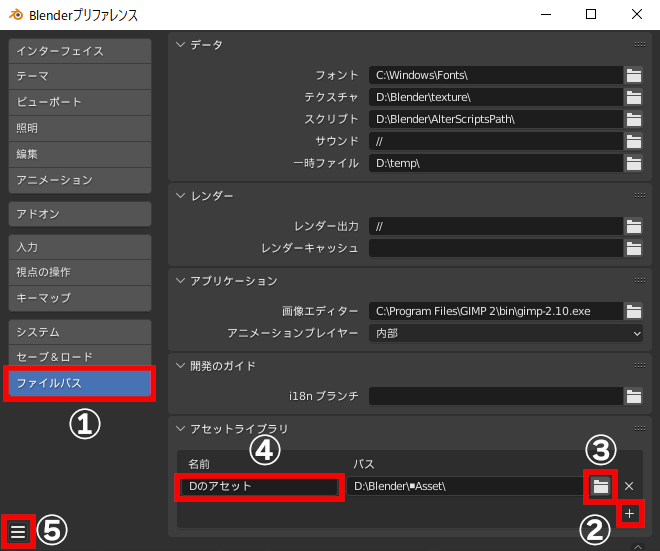Collapse the 開発のガイド panel
The image size is (660, 551).
(x=181, y=366)
